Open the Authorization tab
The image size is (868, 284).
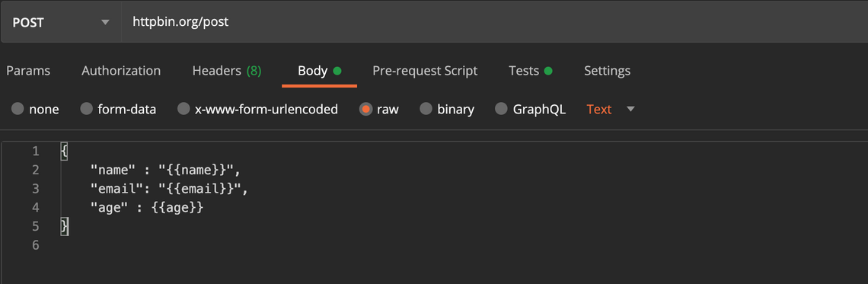pos(121,71)
